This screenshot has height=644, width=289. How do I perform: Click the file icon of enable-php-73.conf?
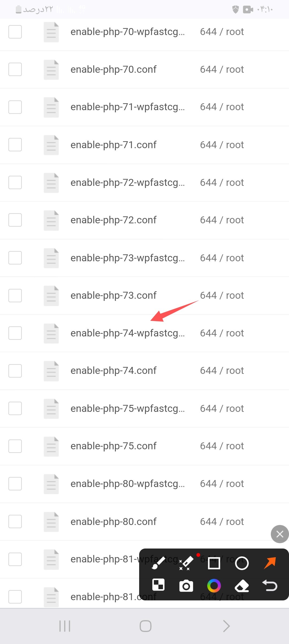[x=51, y=296]
